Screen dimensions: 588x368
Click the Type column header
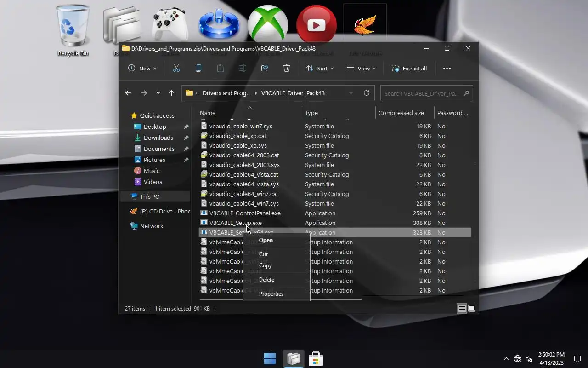point(339,113)
